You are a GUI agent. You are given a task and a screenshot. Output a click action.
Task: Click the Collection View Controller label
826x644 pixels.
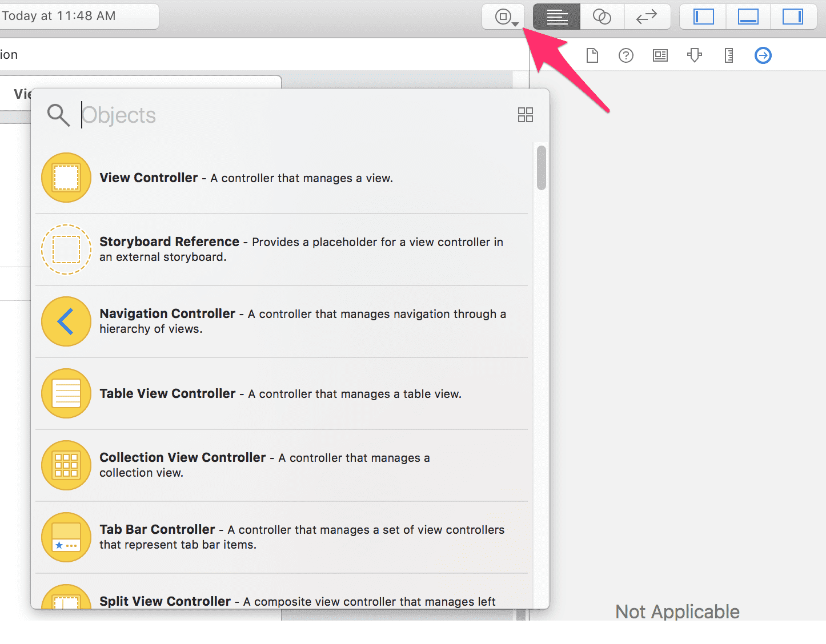[183, 458]
